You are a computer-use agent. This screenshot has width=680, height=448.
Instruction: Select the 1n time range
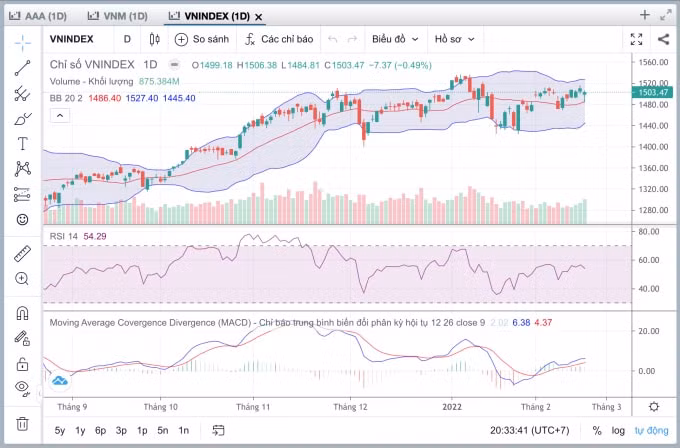pyautogui.click(x=184, y=430)
